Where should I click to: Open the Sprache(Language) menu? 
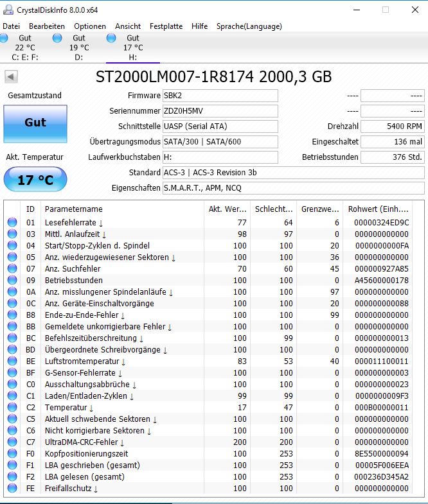(x=249, y=26)
